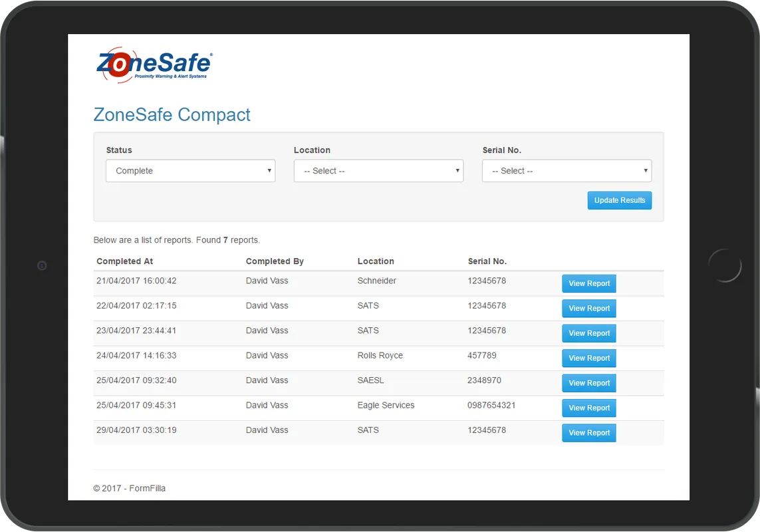760x532 pixels.
Task: View Report for 22/04/2017 02:17:15
Action: (589, 309)
